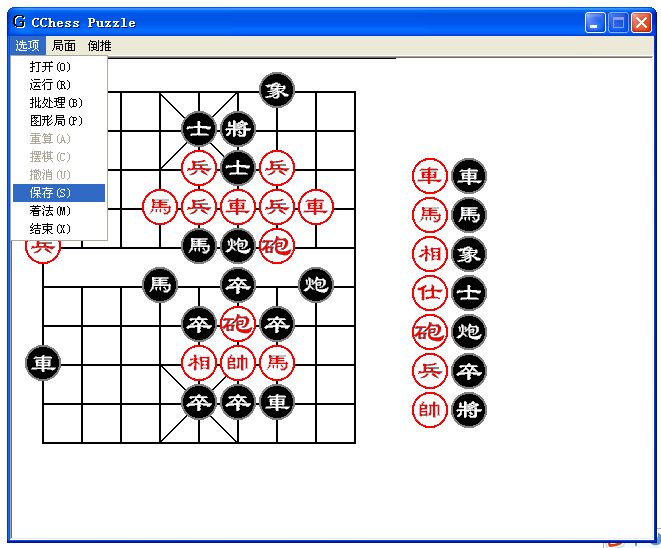Select the red 相 piece in the palette
This screenshot has width=661, height=548.
point(430,254)
